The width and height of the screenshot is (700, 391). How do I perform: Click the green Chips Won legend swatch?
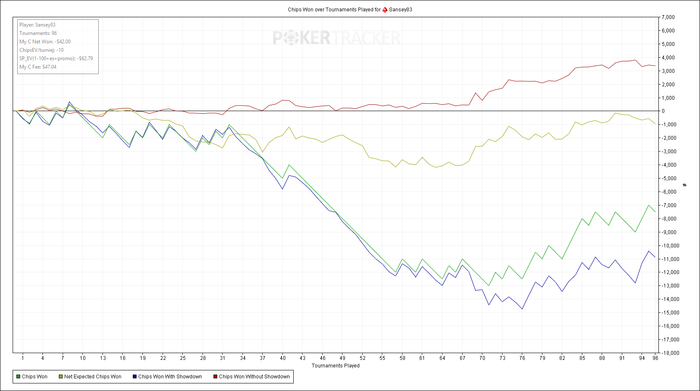coord(18,377)
